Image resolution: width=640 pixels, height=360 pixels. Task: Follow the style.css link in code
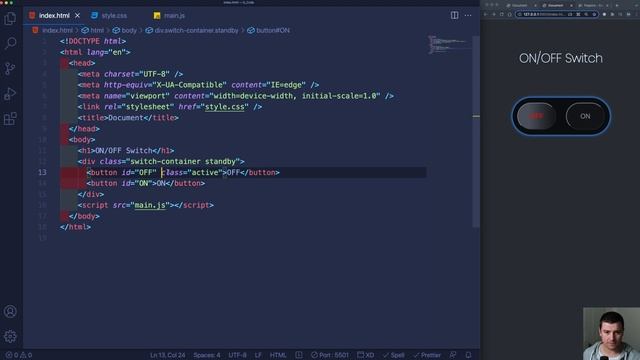224,107
